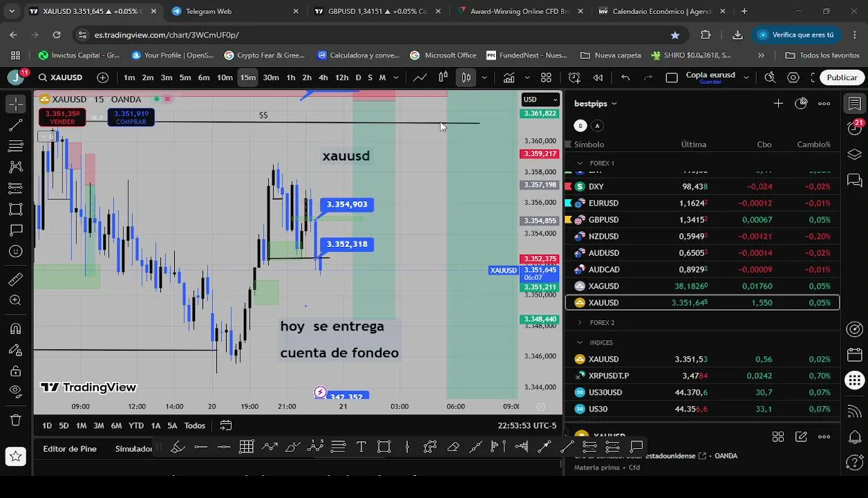Screen dimensions: 868x498
Task: Expand chart style dropdown next to candles
Action: (x=484, y=77)
